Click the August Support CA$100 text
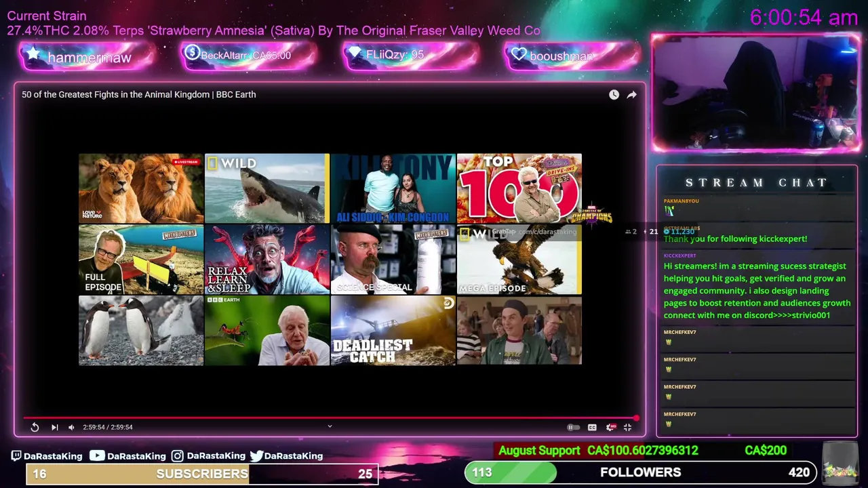868x488 pixels. pyautogui.click(x=598, y=450)
